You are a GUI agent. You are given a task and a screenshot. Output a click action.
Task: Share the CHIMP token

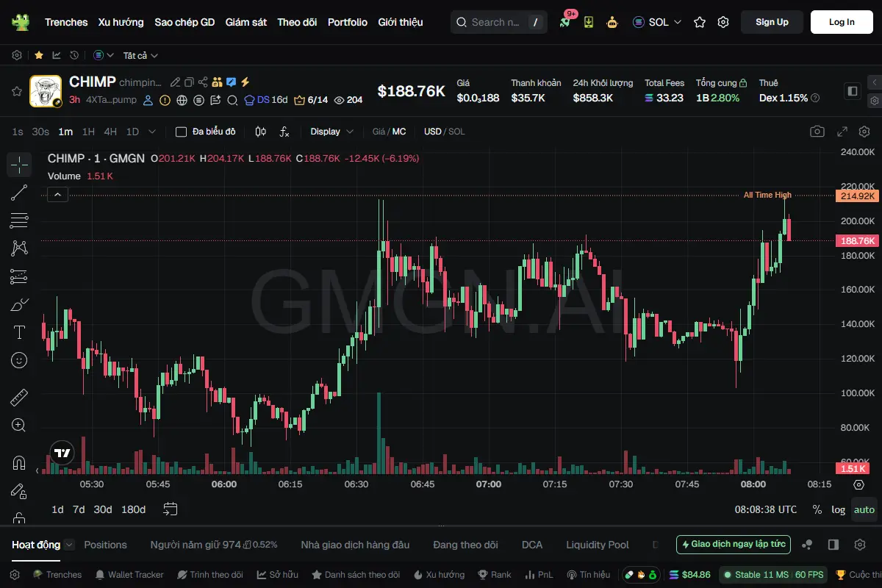(x=203, y=82)
